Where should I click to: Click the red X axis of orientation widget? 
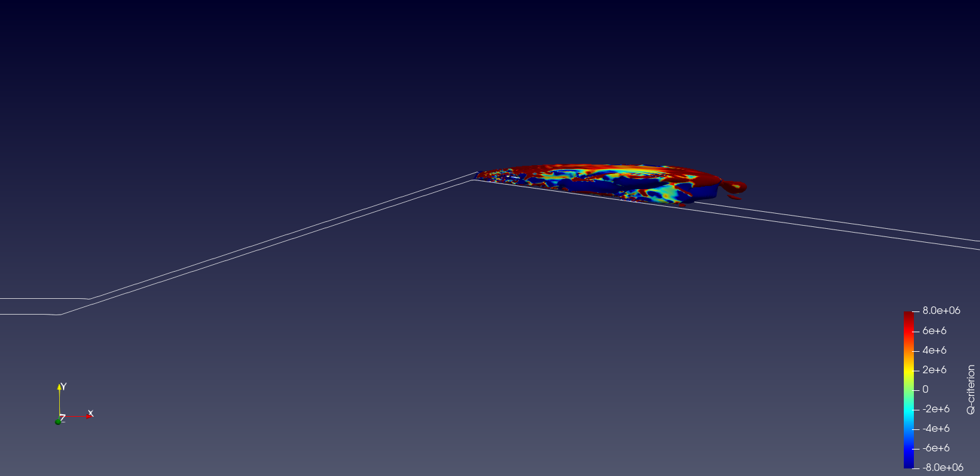(77, 415)
